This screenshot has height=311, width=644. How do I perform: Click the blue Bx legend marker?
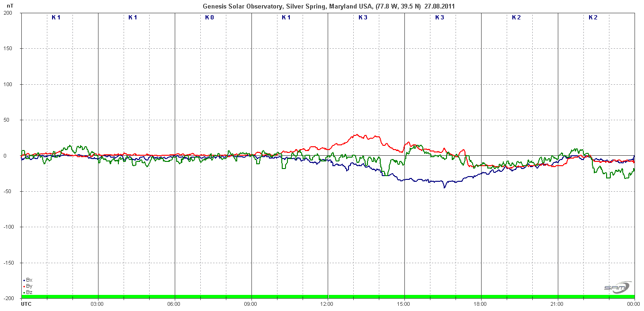[x=24, y=280]
